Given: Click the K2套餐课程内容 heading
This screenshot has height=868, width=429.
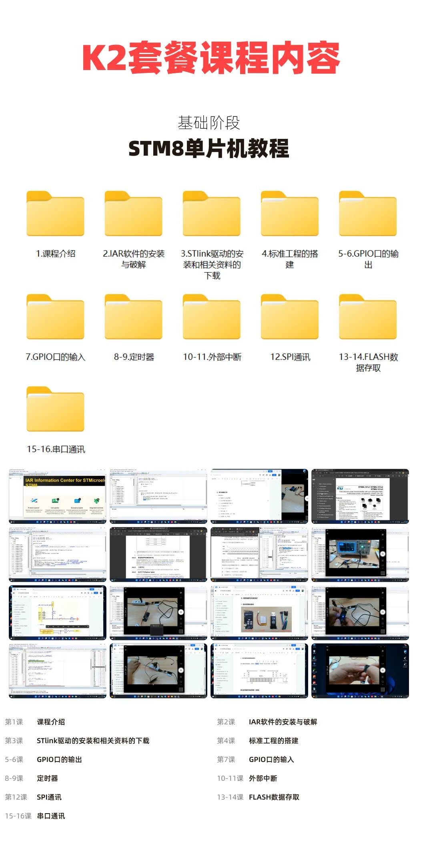Looking at the screenshot, I should pos(211,58).
